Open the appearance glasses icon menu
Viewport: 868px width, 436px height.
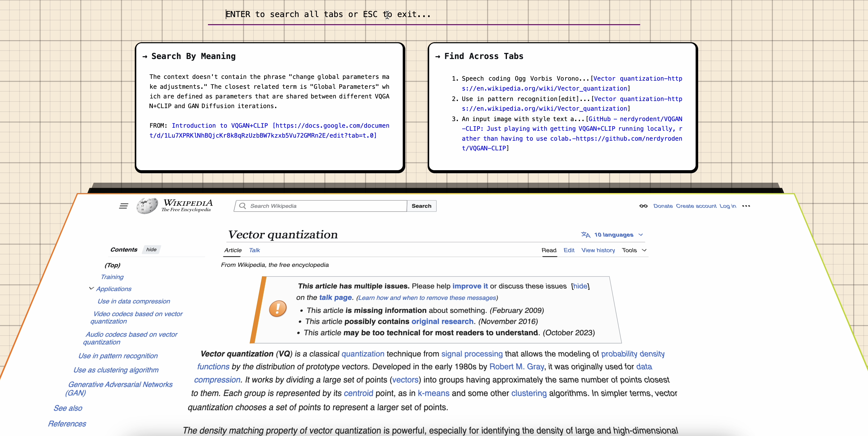pyautogui.click(x=643, y=206)
